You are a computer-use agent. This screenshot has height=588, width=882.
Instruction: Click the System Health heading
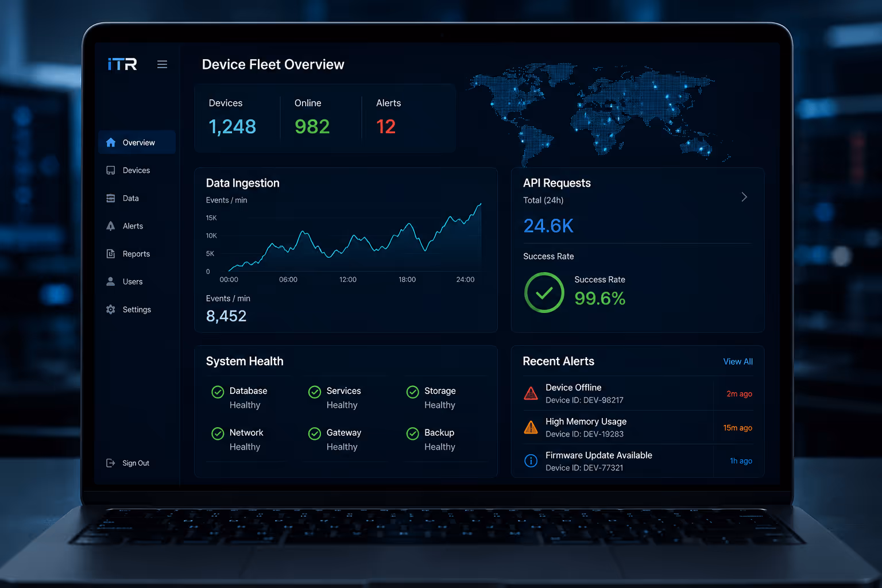245,361
